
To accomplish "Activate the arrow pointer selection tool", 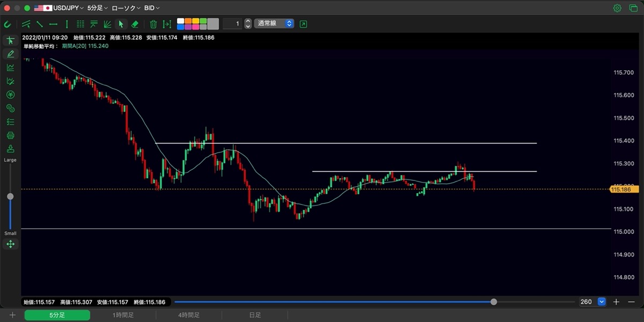I will [121, 24].
